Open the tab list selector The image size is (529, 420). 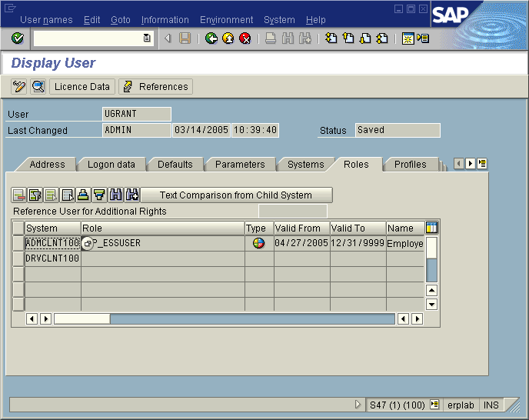(482, 164)
